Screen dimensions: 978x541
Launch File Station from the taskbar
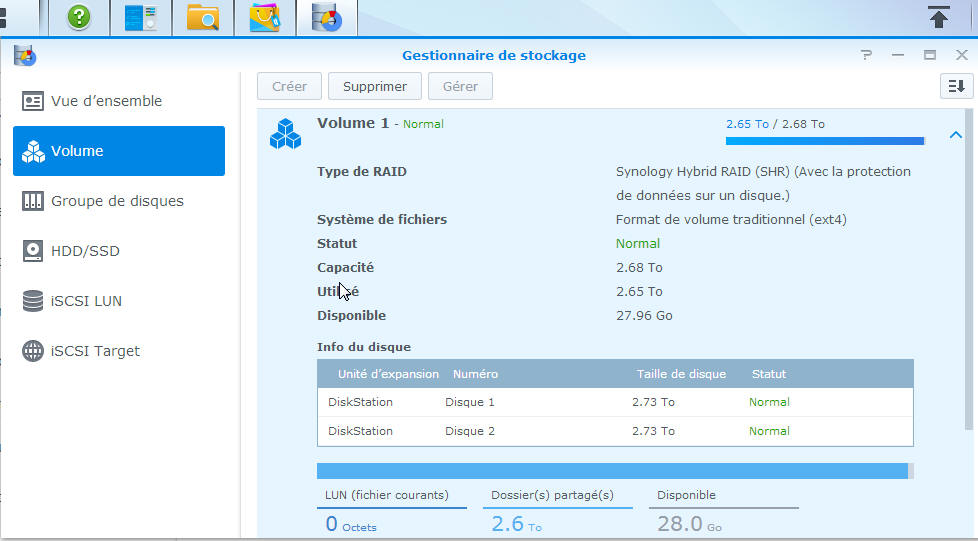coord(203,17)
